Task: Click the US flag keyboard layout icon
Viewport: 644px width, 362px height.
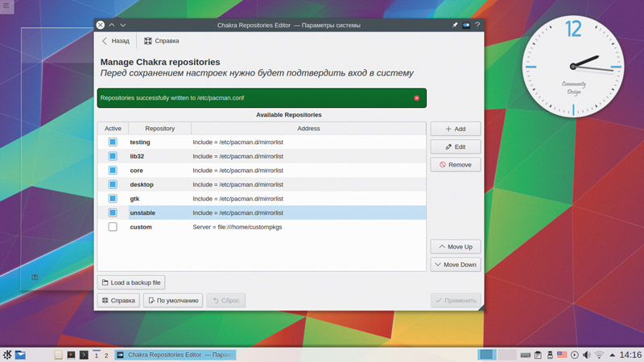Action: (x=562, y=355)
